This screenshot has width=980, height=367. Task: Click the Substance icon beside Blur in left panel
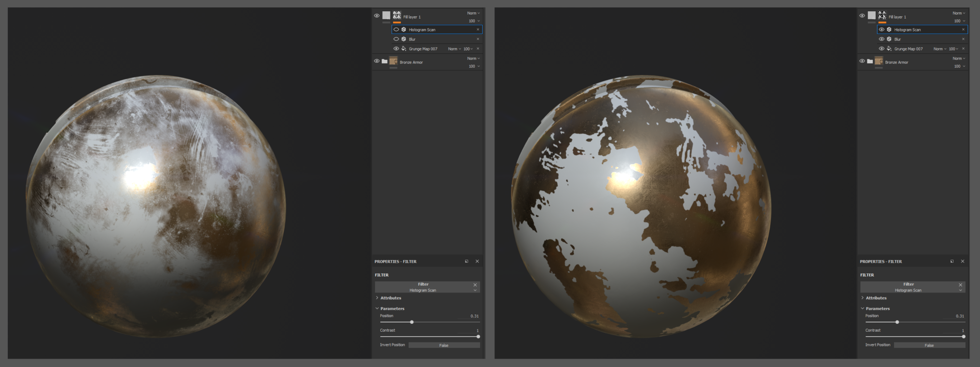pos(404,39)
